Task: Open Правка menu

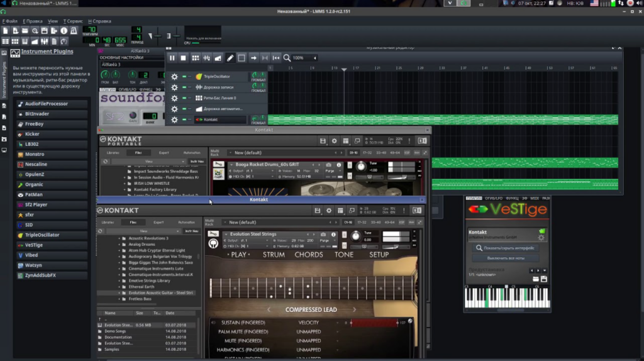Action: coord(33,21)
